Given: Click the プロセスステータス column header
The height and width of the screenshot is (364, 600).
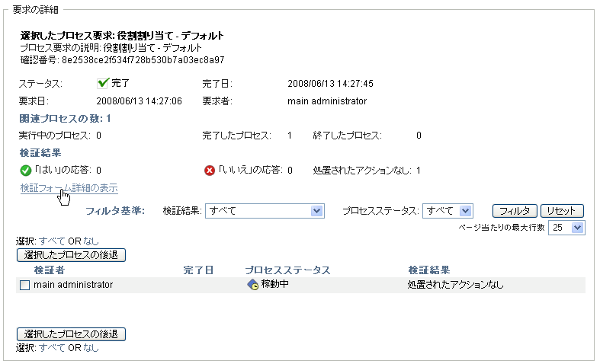Looking at the screenshot, I should click(287, 270).
